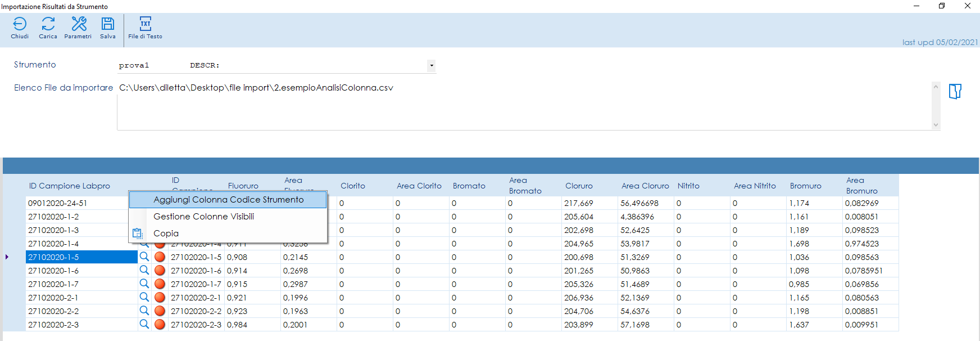
Task: Select sample ID cell 27102020-1-3
Action: (x=77, y=230)
